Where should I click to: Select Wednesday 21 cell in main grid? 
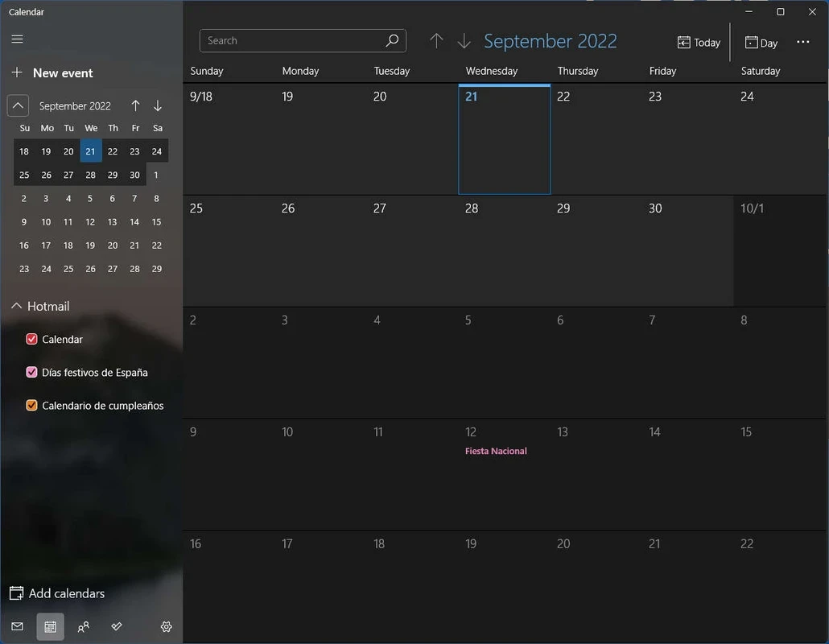point(504,139)
